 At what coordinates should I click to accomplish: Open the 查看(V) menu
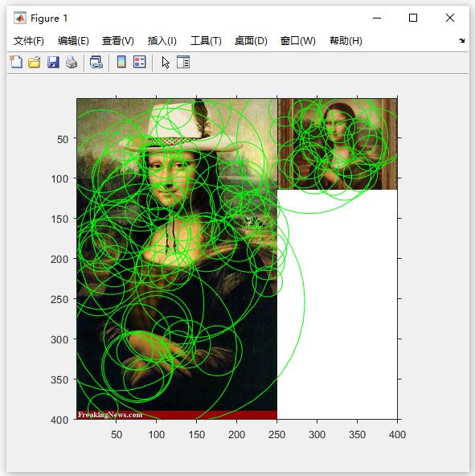pyautogui.click(x=118, y=41)
